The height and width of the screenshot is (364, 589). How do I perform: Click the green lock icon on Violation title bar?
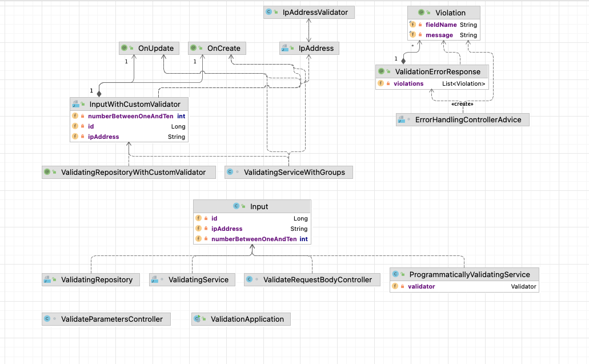(428, 12)
